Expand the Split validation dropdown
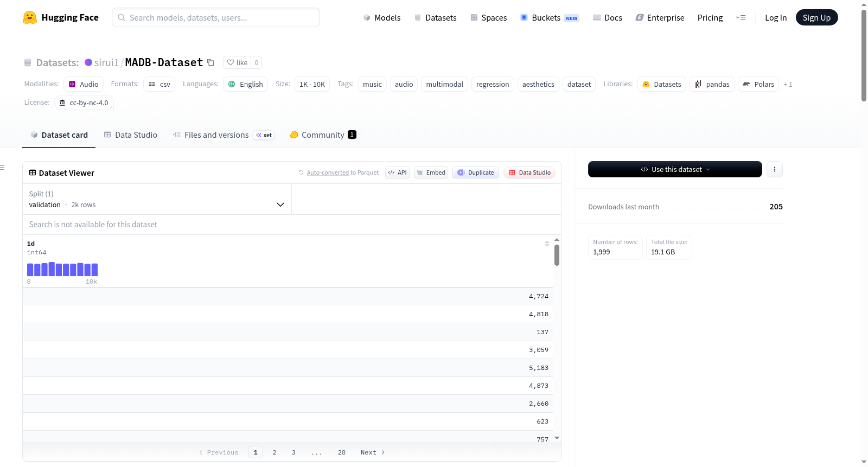 pyautogui.click(x=157, y=199)
